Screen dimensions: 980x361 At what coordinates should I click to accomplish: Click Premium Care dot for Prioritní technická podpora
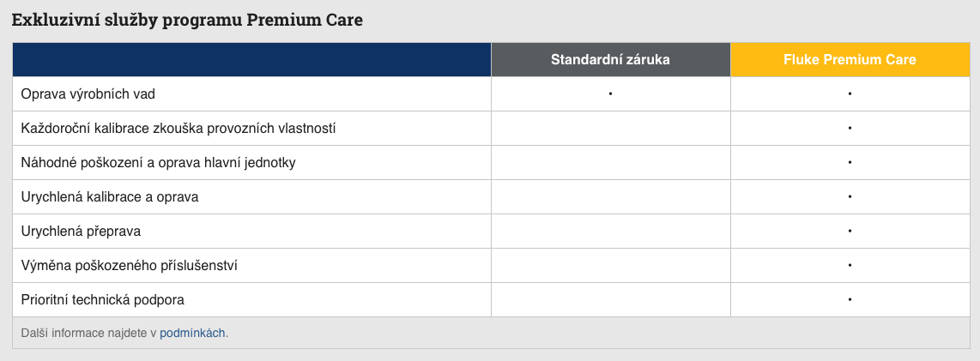pos(850,299)
